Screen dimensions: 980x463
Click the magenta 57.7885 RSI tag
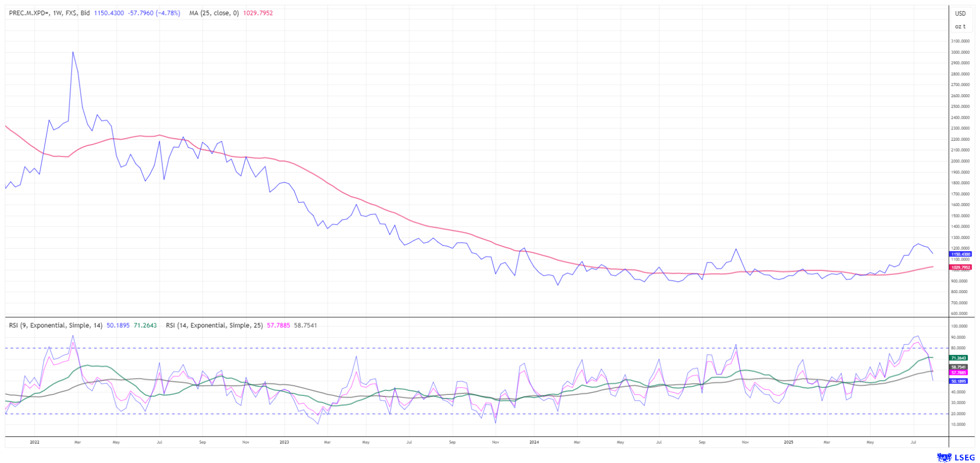(x=958, y=373)
